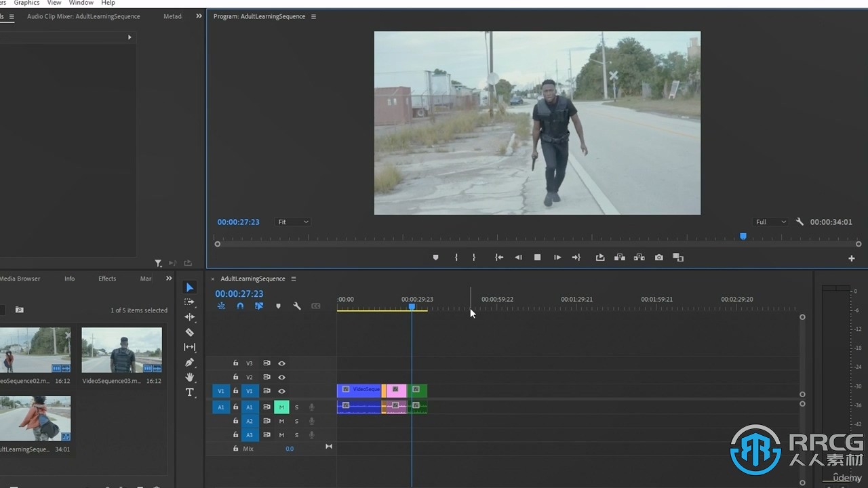Toggle V3 track output eye
The height and width of the screenshot is (488, 868).
pos(281,363)
